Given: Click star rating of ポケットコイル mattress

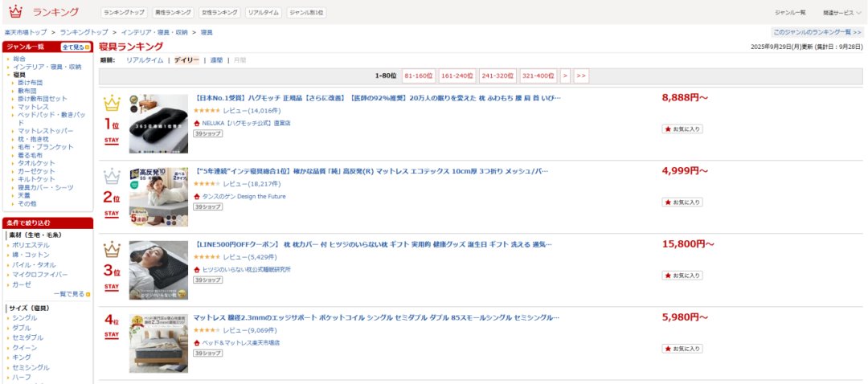Looking at the screenshot, I should [207, 330].
